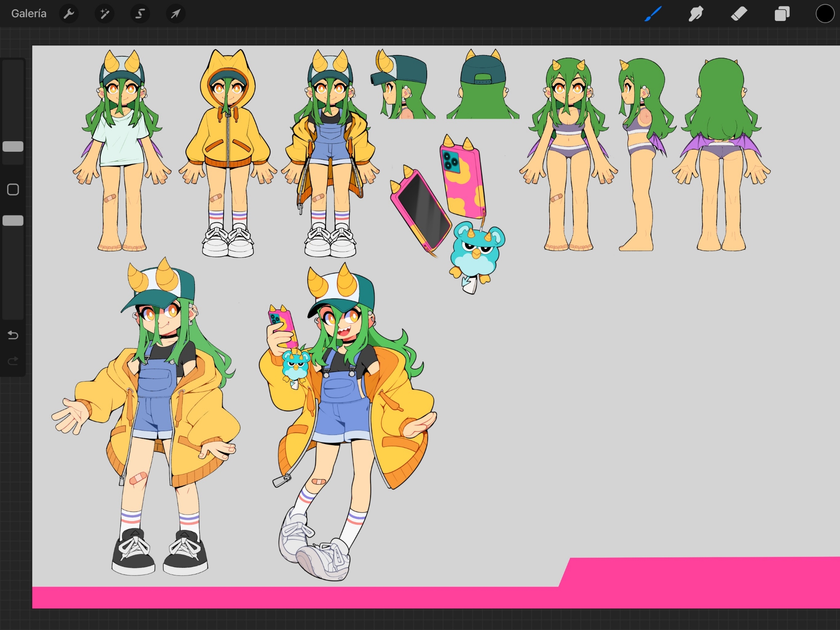Screen dimensions: 840x630
Task: Click the pink banner at canvas bottom
Action: (x=294, y=597)
